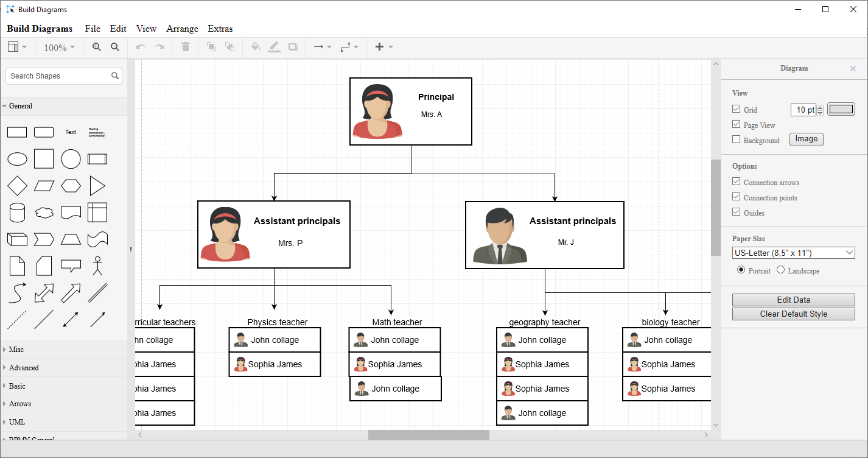This screenshot has height=458, width=868.
Task: Select the Text shape
Action: 71,132
